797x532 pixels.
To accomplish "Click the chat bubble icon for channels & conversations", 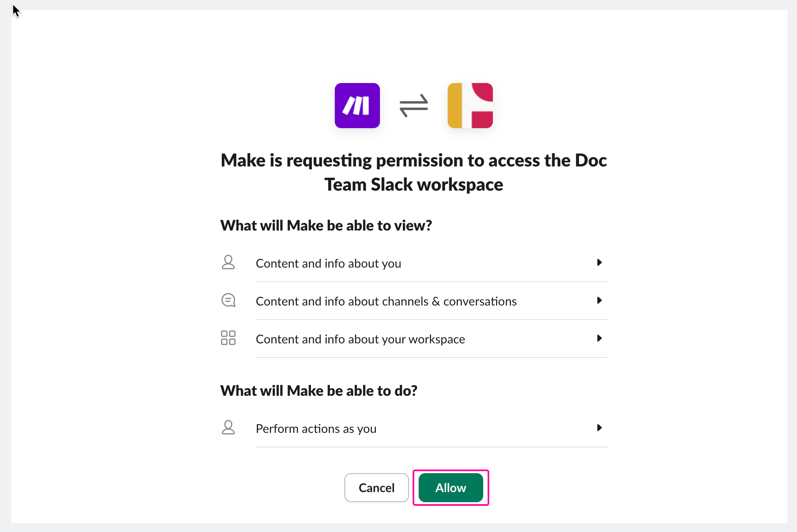I will point(228,300).
